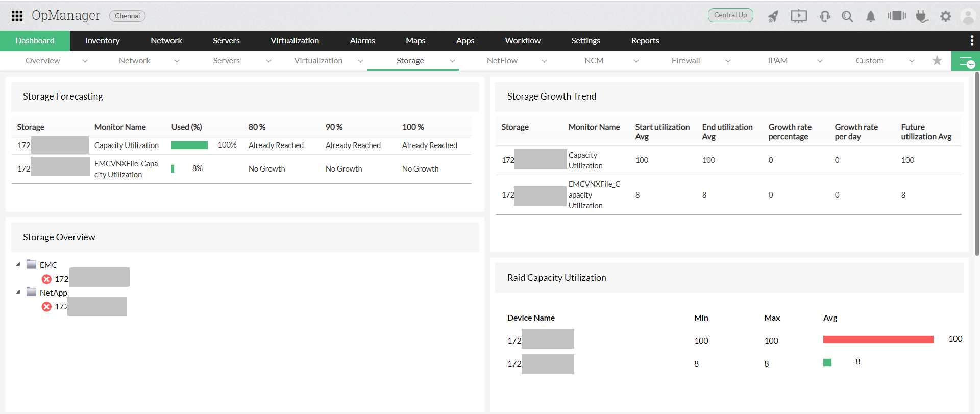The height and width of the screenshot is (414, 980).
Task: Expand the Storage dashboard dropdown arrow
Action: tap(452, 61)
